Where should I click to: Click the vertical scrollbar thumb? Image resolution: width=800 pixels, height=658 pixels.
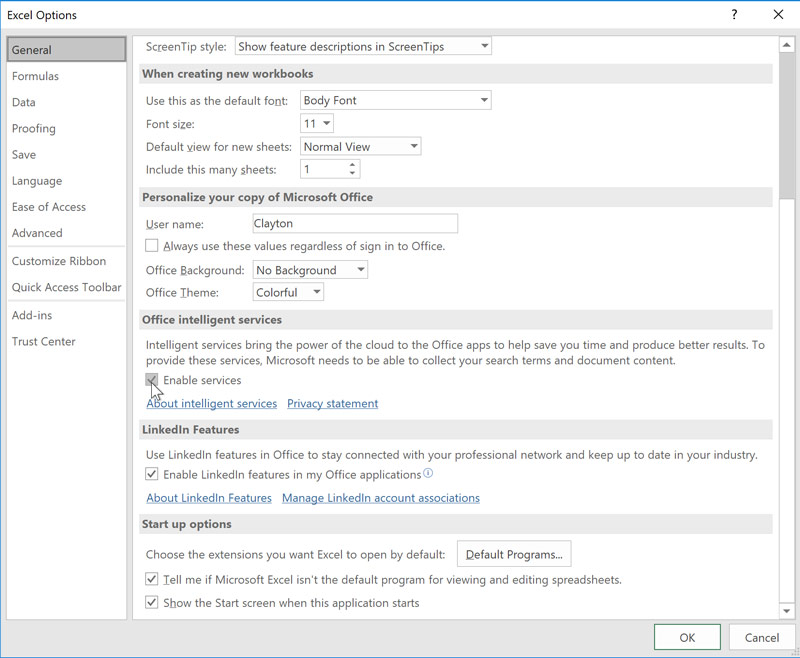click(x=787, y=126)
